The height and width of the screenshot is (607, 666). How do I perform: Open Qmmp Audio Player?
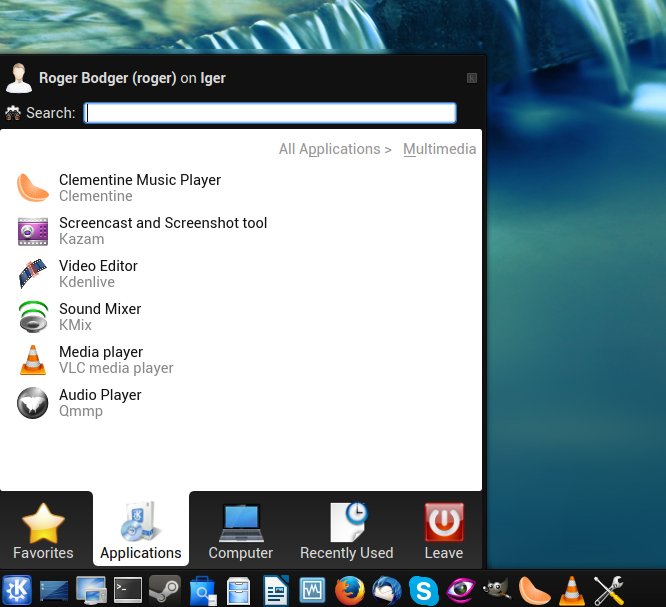point(241,402)
